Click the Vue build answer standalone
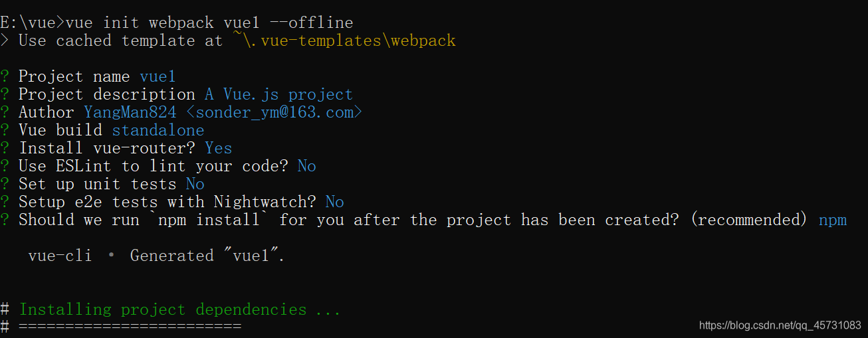 click(x=158, y=130)
